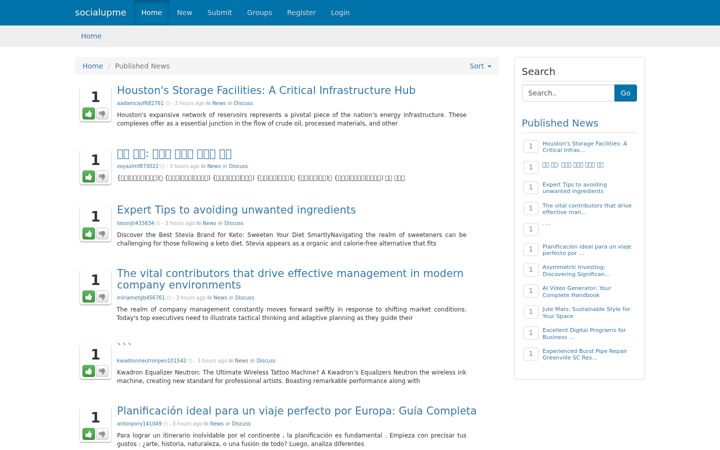
Task: Downvote the Houston's Storage Facilities post
Action: coord(102,113)
